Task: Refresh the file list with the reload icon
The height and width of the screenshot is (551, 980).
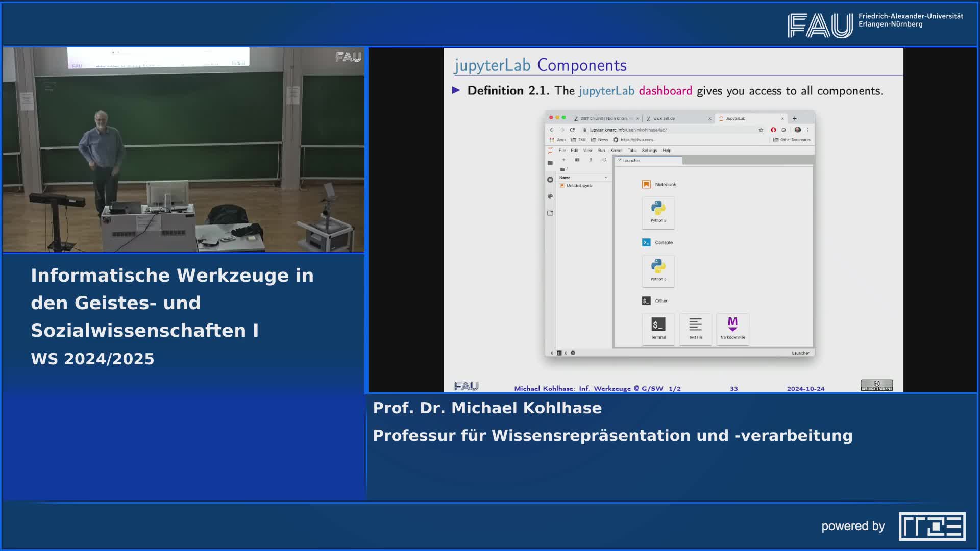Action: (x=605, y=160)
